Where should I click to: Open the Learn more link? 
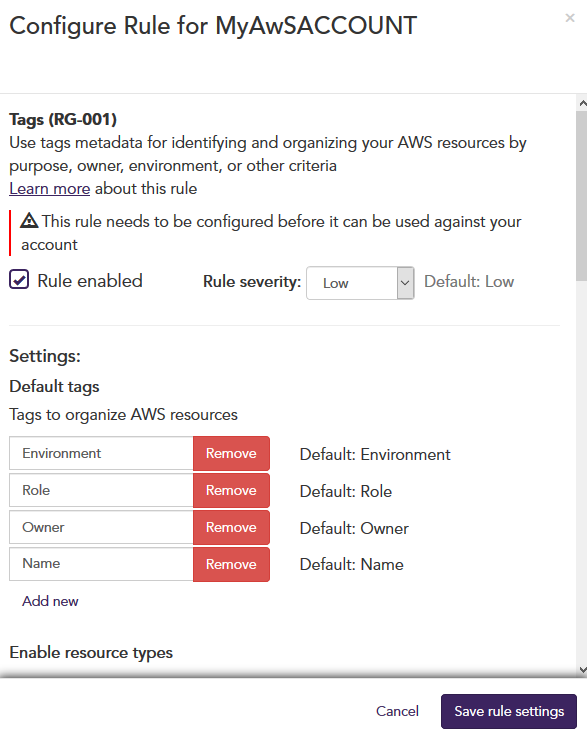click(49, 189)
